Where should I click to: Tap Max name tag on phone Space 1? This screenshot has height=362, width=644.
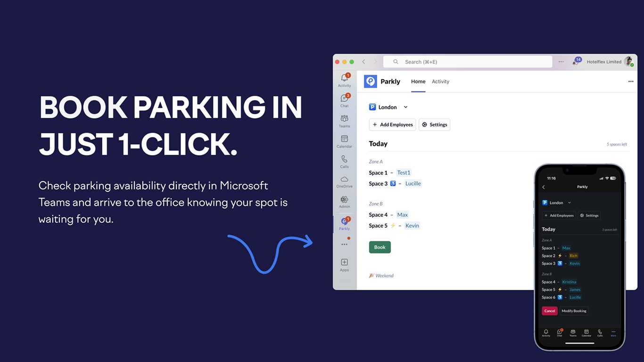[x=566, y=248]
